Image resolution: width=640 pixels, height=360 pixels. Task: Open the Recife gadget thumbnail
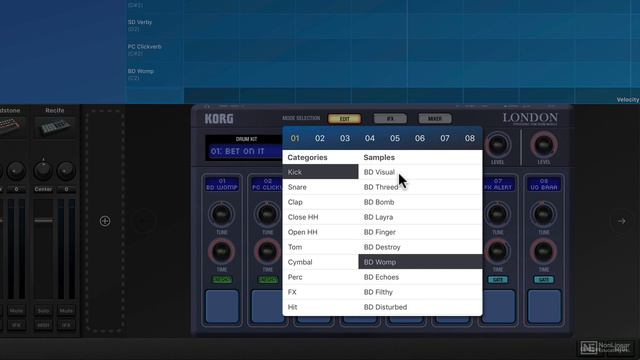[x=55, y=127]
